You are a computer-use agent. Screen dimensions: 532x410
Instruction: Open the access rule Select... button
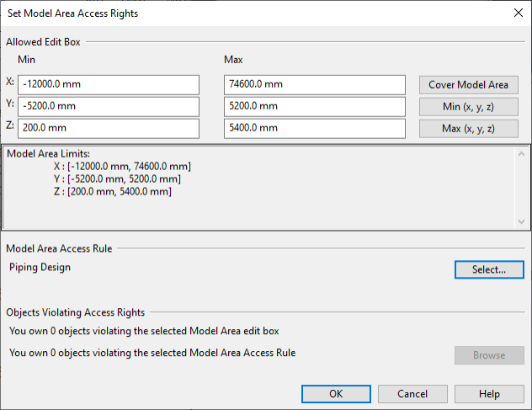(488, 270)
